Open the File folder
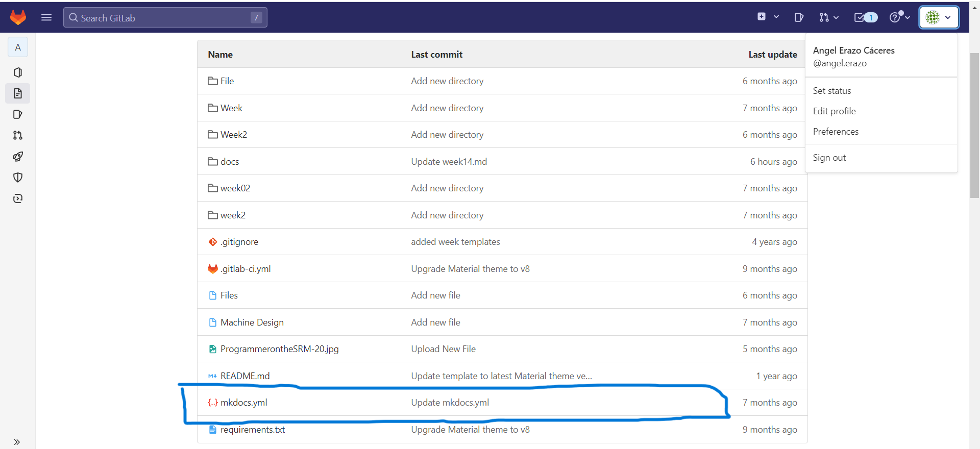This screenshot has width=980, height=449. tap(227, 81)
